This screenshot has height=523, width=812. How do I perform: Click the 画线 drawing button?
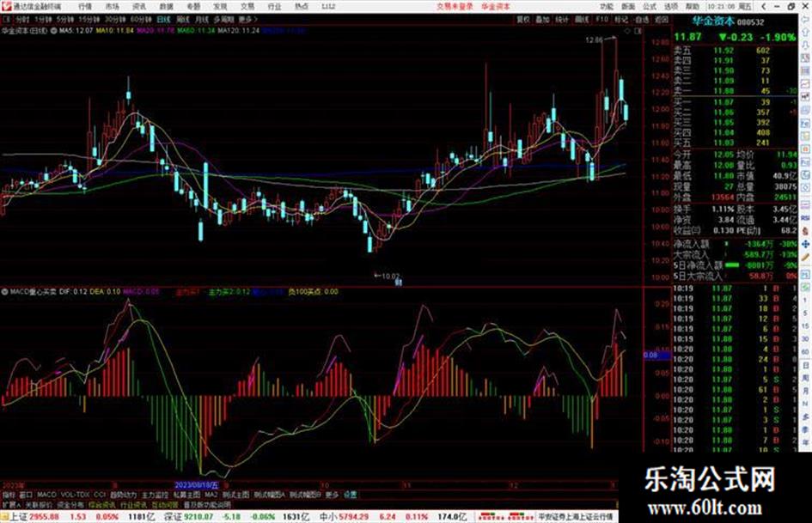click(x=582, y=19)
